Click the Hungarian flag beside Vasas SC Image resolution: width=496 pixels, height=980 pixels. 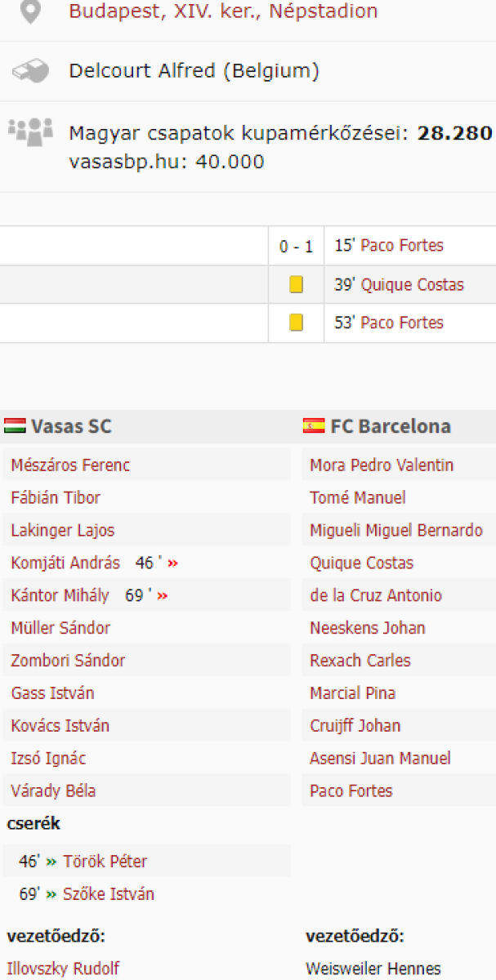[x=15, y=425]
